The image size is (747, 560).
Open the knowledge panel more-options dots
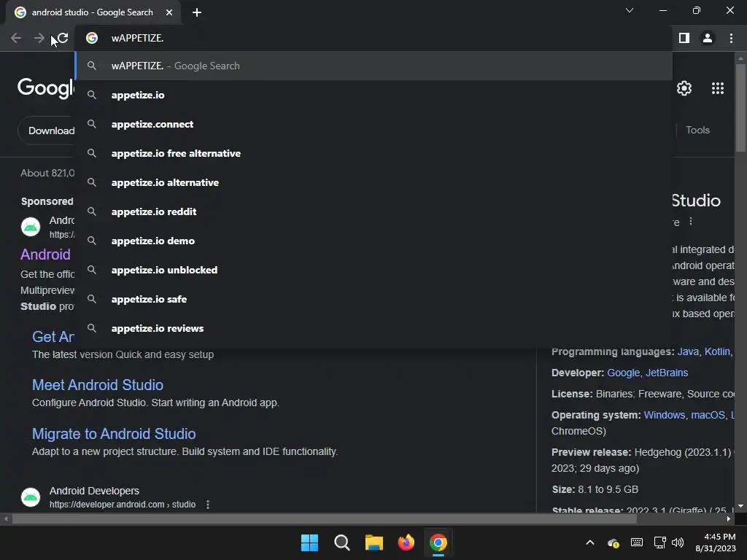(x=691, y=222)
